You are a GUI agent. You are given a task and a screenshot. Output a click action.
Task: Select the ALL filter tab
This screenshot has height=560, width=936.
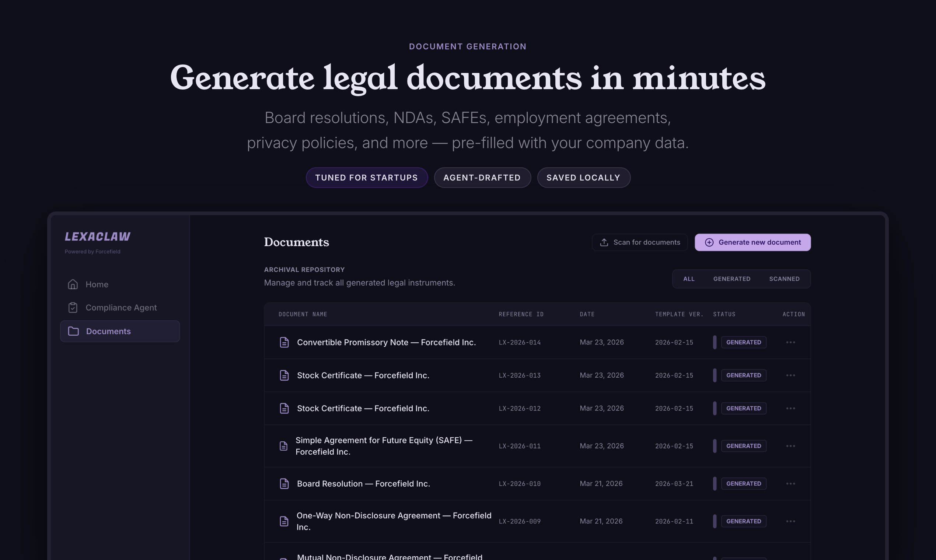pyautogui.click(x=689, y=279)
